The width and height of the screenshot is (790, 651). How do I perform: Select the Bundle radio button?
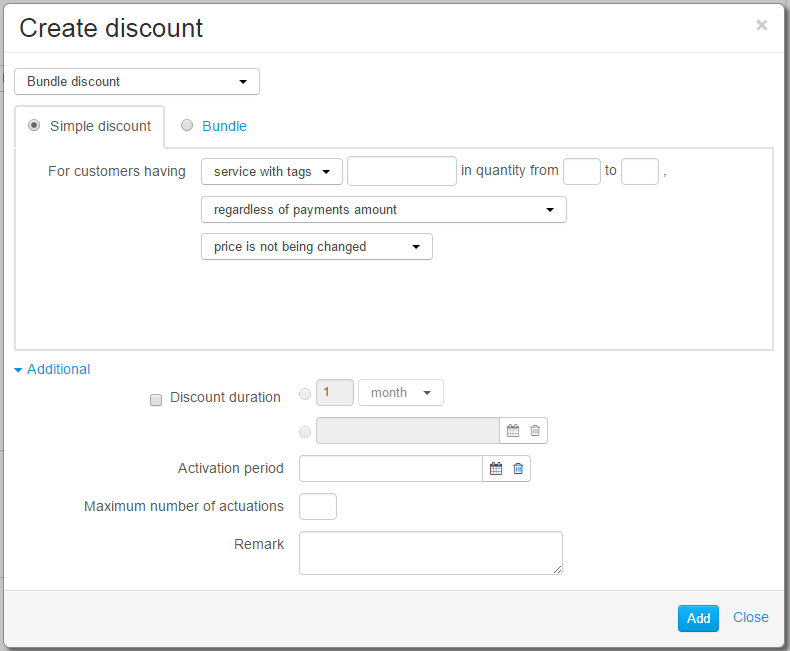tap(187, 125)
